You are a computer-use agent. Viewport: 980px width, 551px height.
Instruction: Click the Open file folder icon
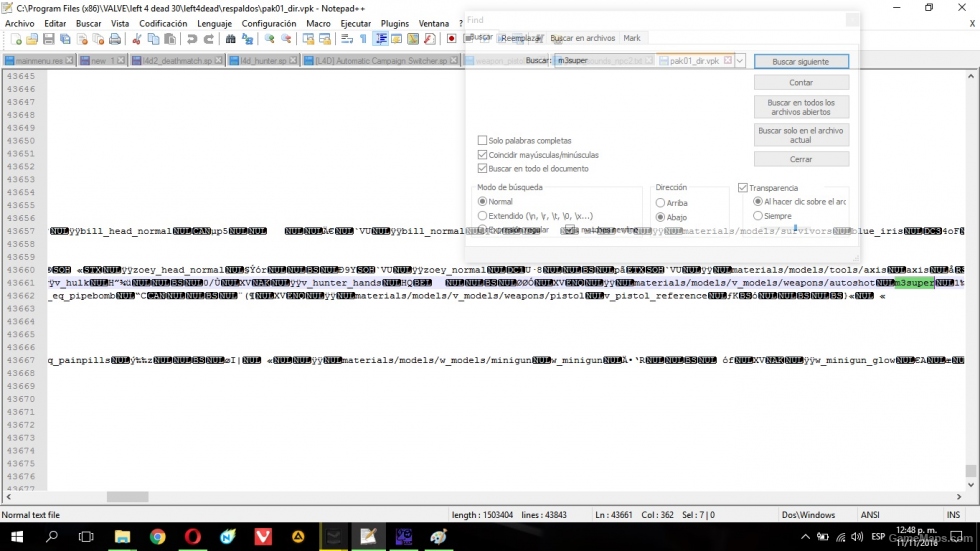click(x=32, y=39)
